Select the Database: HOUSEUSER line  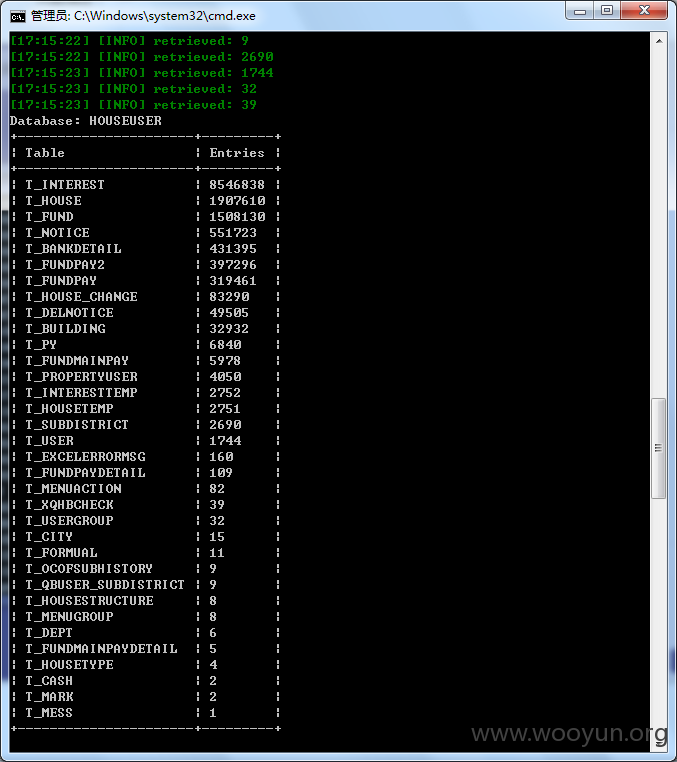click(86, 121)
